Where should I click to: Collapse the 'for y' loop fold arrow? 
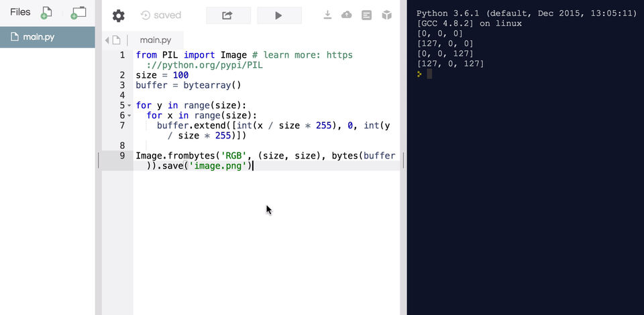click(x=129, y=105)
